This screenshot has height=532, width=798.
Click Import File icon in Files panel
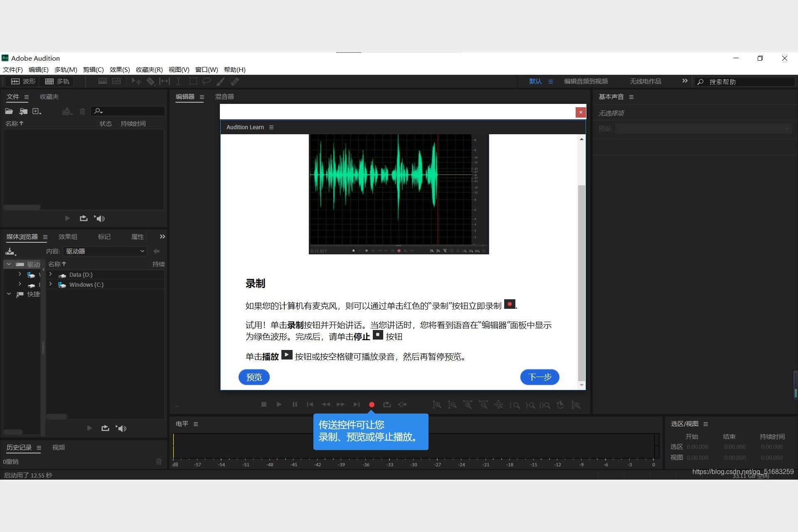[23, 111]
